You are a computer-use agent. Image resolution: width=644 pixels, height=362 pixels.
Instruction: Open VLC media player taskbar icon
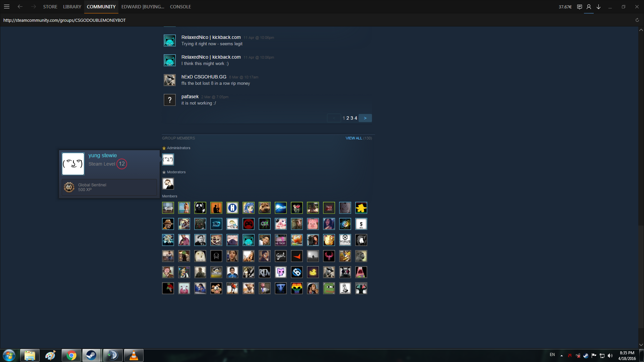click(133, 355)
